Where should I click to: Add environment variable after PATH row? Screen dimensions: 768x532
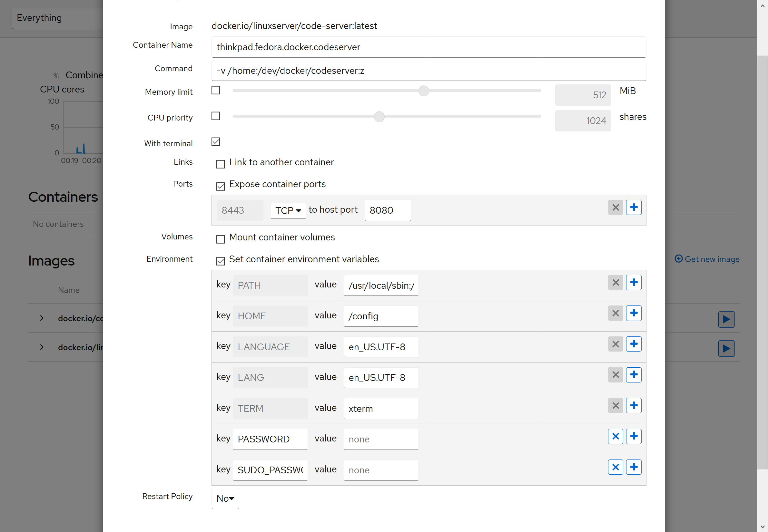tap(634, 283)
